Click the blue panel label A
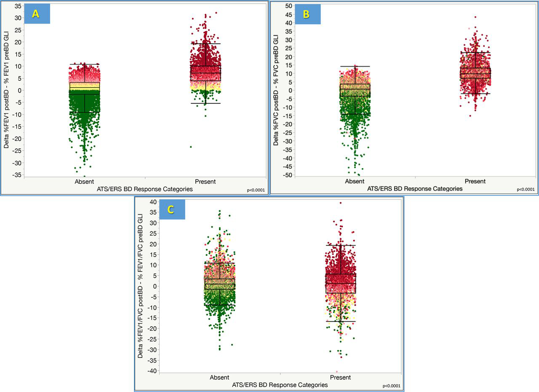 point(37,14)
